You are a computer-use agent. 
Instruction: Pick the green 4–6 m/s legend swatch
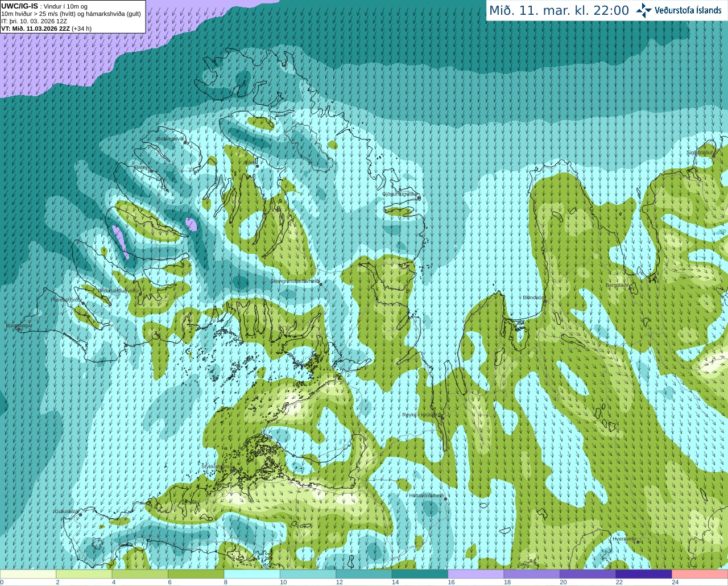(x=140, y=574)
